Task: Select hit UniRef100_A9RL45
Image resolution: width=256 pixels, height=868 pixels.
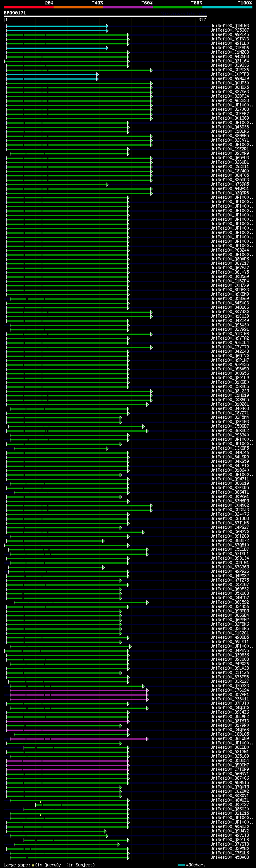Action: (230, 35)
